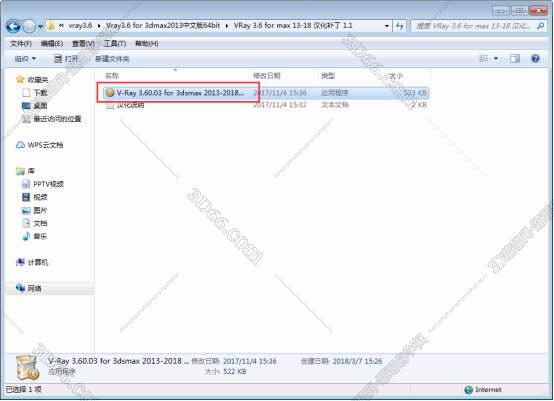554x401 pixels.
Task: Open the view options dropdown arrow
Action: click(496, 59)
